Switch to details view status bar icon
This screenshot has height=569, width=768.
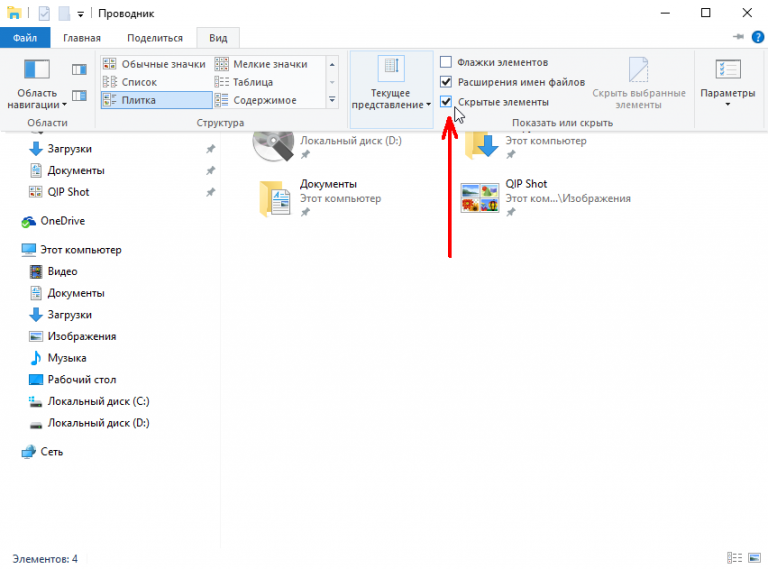point(734,558)
